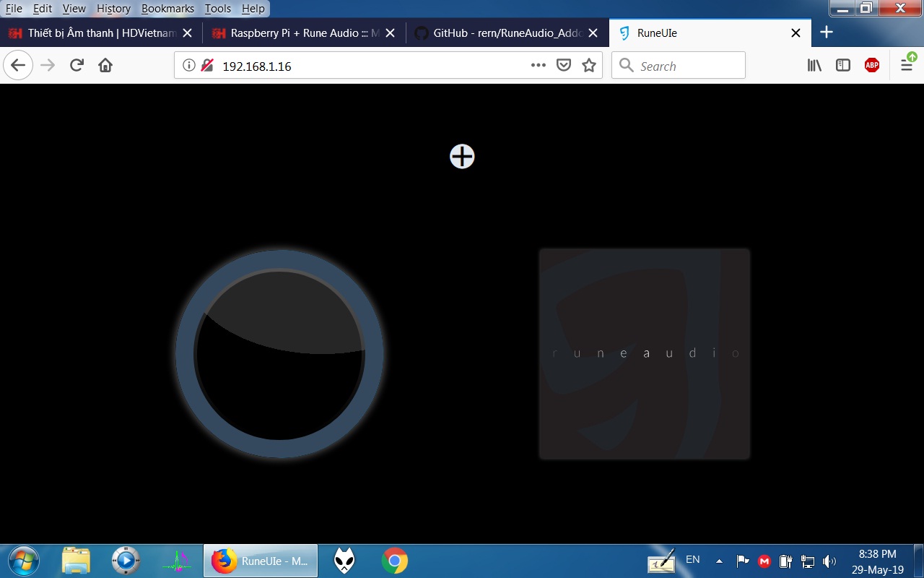This screenshot has height=578, width=924.
Task: Open a new tab with plus button
Action: 827,33
